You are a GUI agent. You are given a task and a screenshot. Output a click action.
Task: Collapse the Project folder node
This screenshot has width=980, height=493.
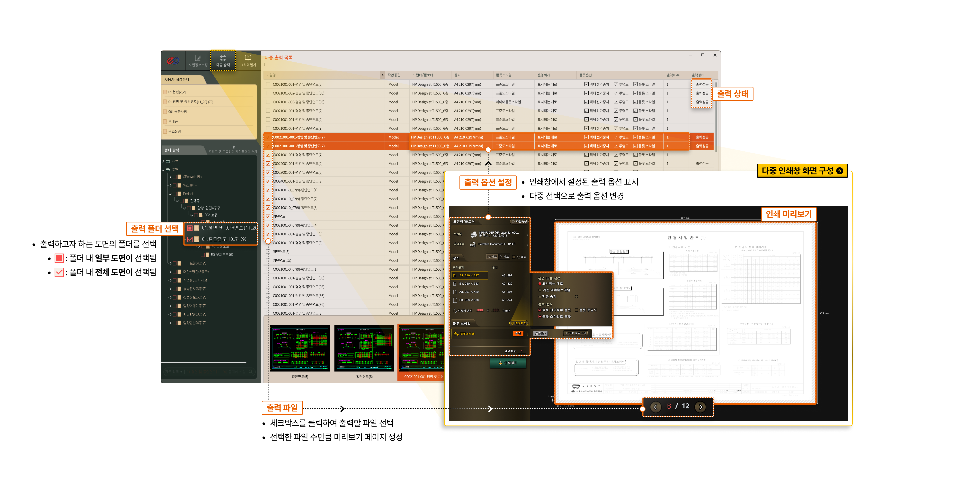(x=170, y=194)
